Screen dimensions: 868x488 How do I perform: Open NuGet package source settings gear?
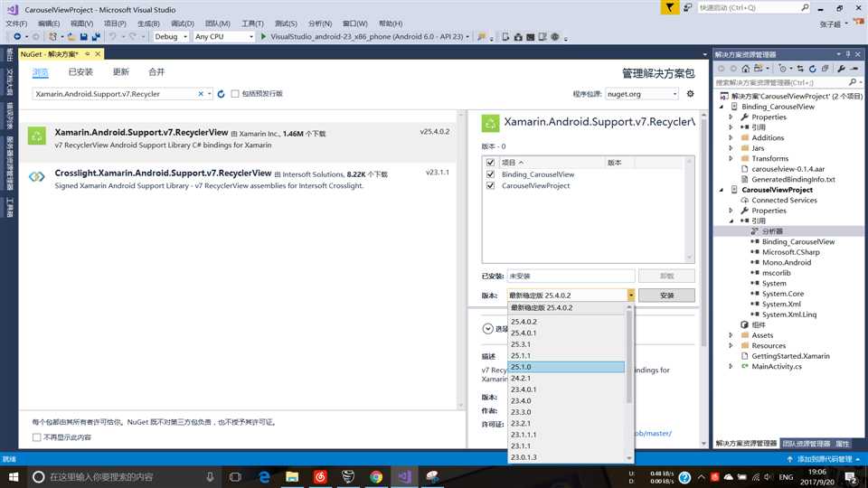click(690, 94)
